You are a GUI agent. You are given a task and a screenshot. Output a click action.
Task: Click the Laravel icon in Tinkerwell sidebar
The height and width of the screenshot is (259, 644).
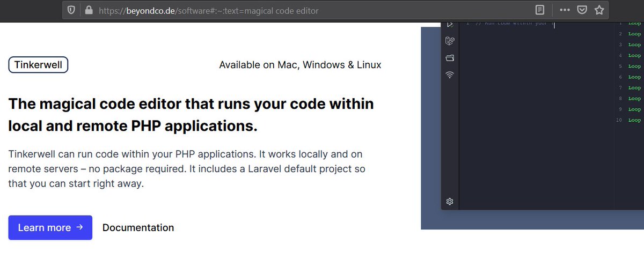(450, 41)
